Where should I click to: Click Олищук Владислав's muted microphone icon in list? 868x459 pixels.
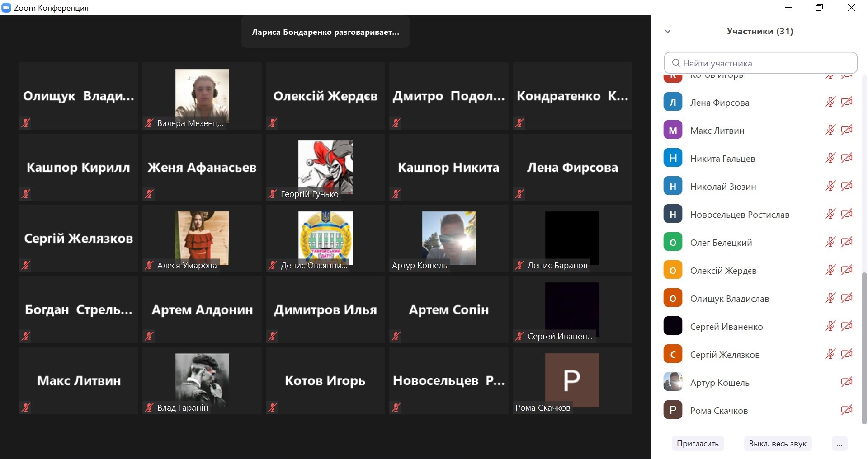[x=830, y=298]
